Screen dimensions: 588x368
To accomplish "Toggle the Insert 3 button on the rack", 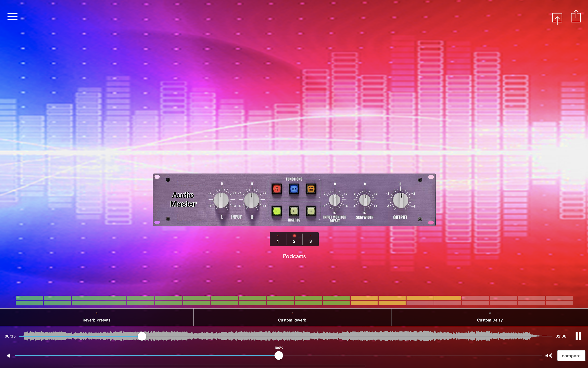I will tap(311, 211).
